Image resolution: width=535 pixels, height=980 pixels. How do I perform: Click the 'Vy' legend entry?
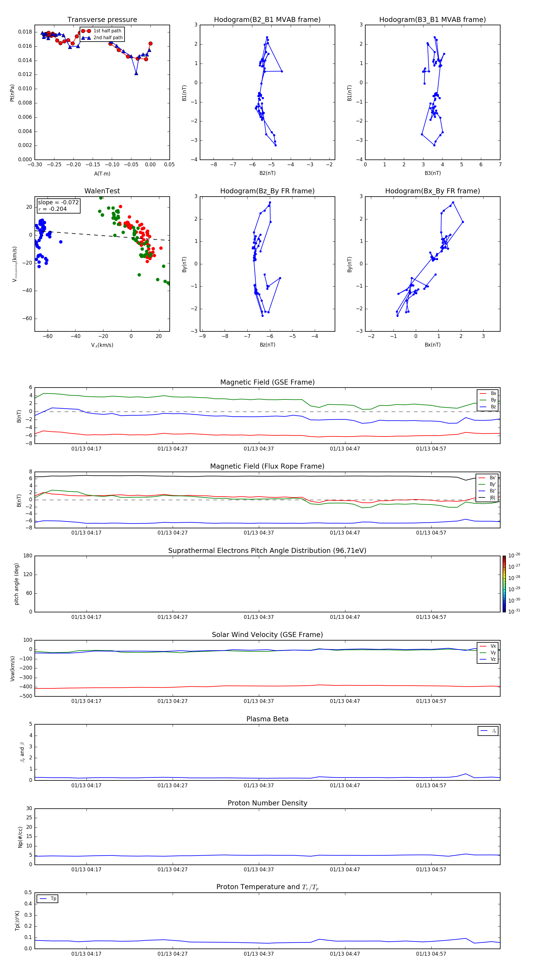coord(488,652)
